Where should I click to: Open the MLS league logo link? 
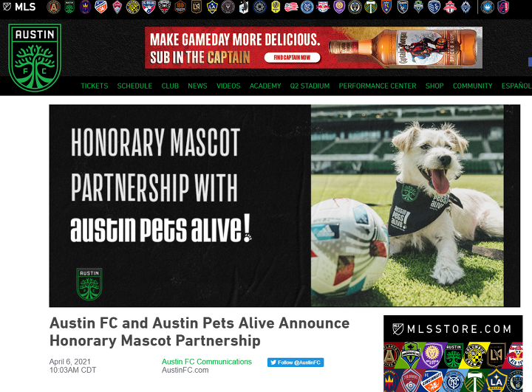click(x=19, y=7)
